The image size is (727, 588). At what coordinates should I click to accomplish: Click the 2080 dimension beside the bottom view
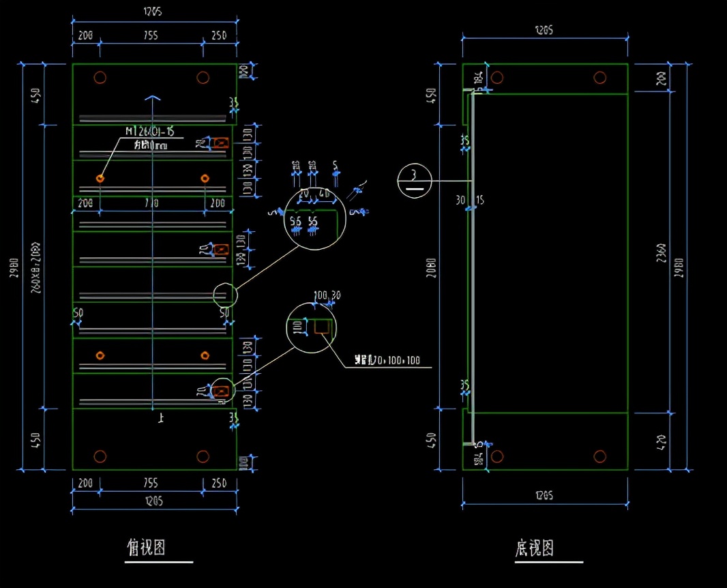(431, 268)
